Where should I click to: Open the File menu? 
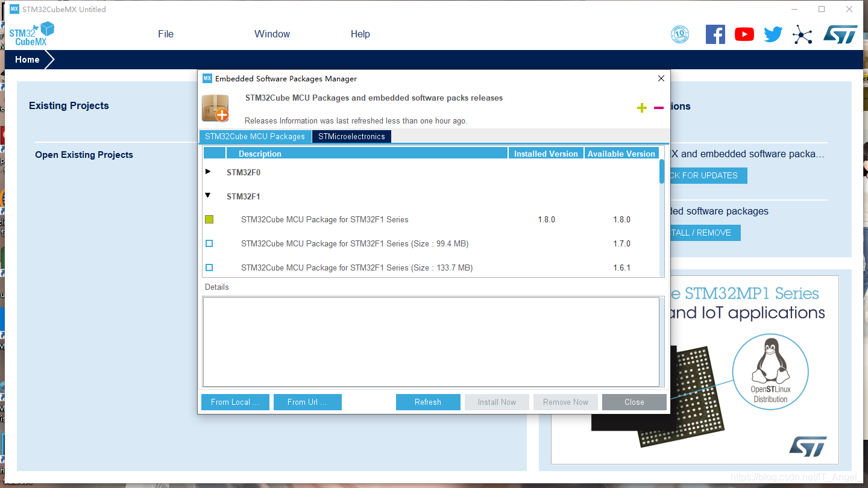point(166,34)
